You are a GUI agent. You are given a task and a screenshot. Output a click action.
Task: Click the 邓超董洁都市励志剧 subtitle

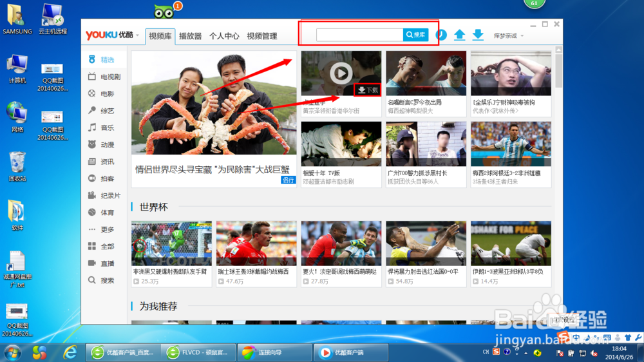tap(328, 182)
